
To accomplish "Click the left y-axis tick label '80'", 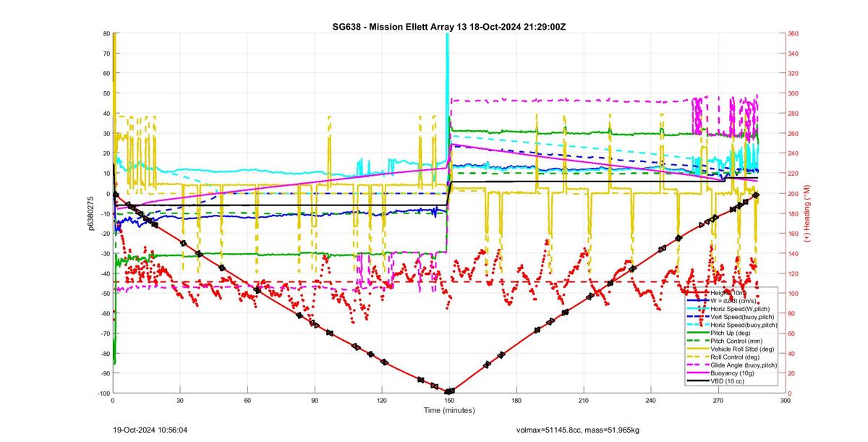I will [x=106, y=34].
